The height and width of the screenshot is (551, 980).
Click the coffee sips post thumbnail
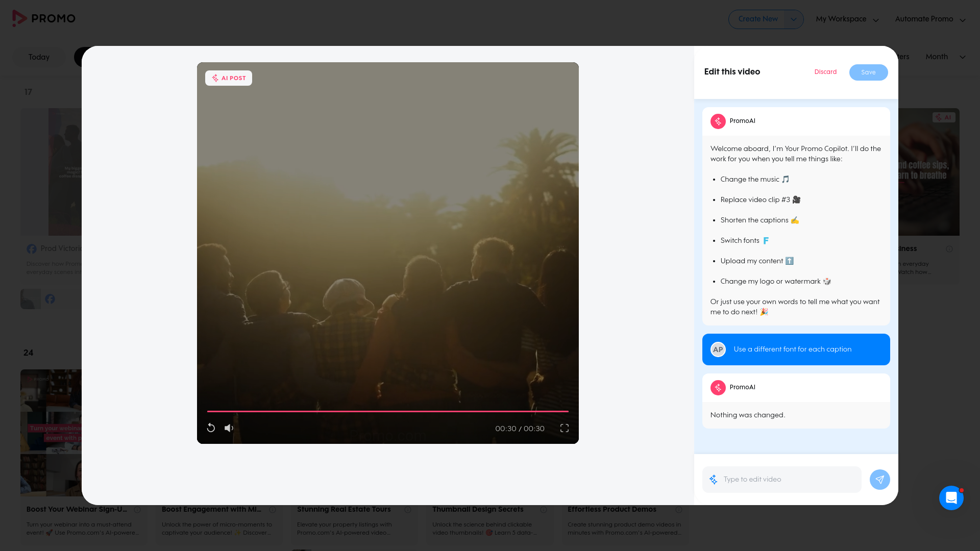(x=929, y=172)
